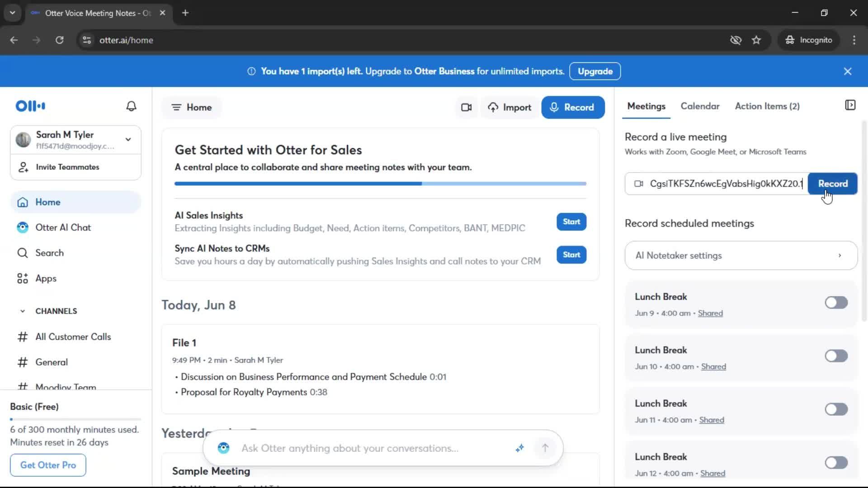Click Get Otter Pro button

pos(48,465)
